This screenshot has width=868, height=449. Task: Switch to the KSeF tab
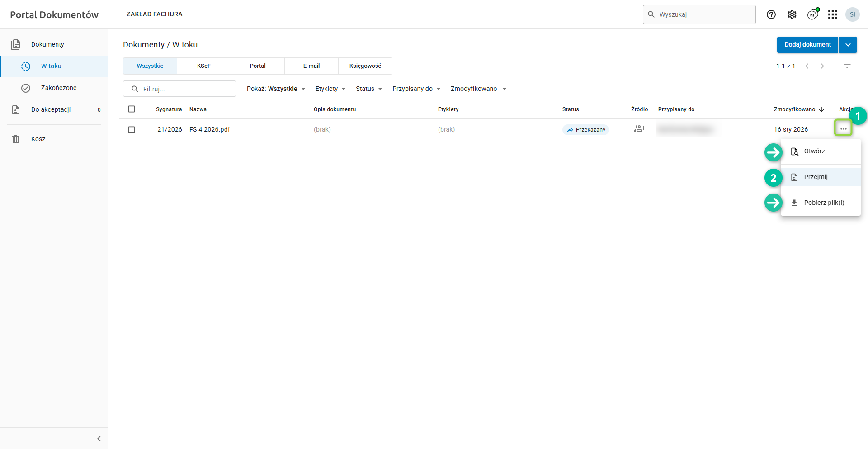pos(204,66)
